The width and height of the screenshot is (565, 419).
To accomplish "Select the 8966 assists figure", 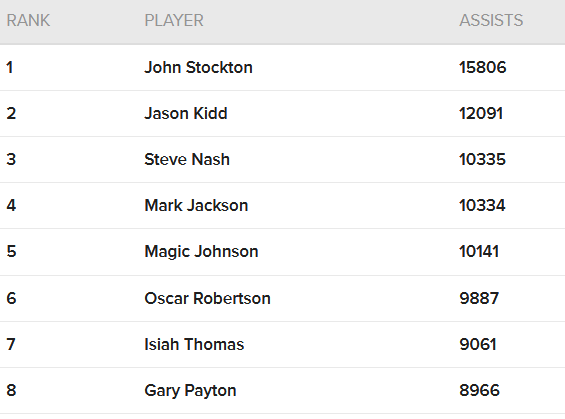I will [480, 391].
